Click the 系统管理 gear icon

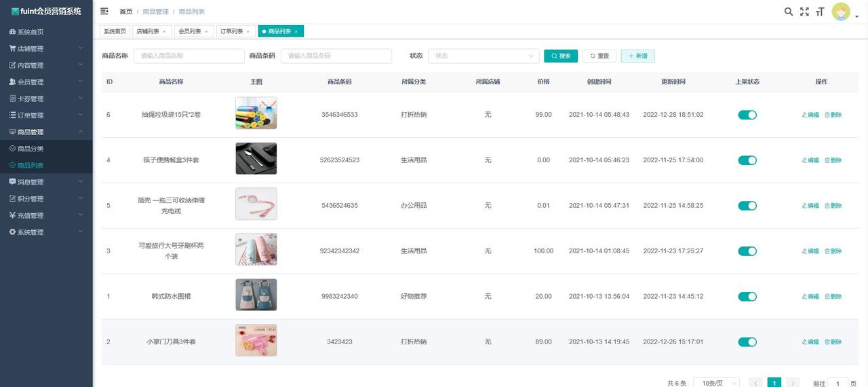click(12, 232)
